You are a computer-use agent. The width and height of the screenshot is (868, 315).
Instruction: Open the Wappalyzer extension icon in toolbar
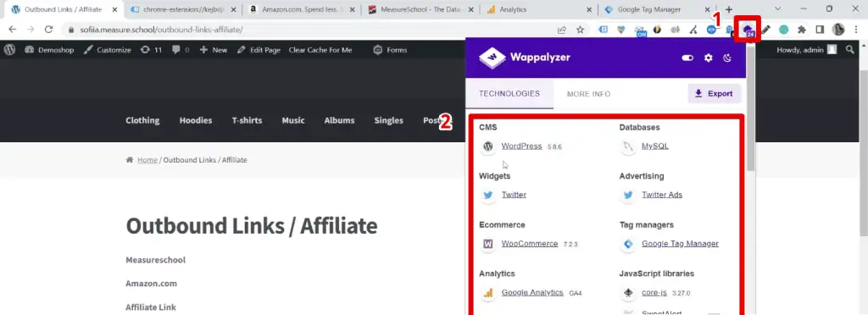point(748,30)
